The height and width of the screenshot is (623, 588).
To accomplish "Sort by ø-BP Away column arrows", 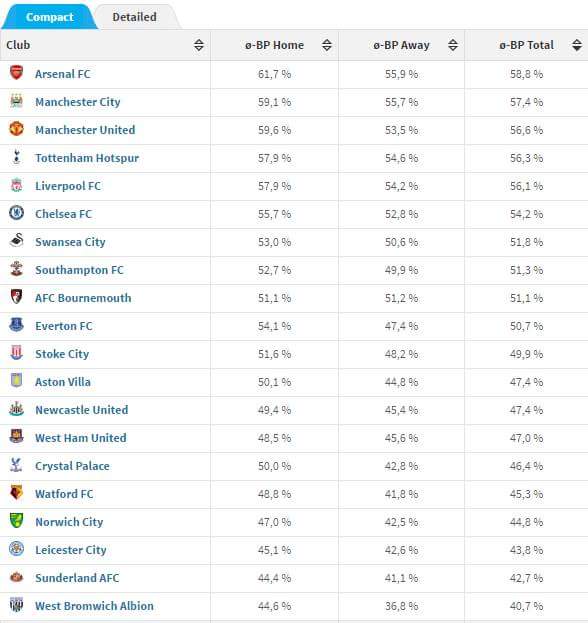I will 453,45.
